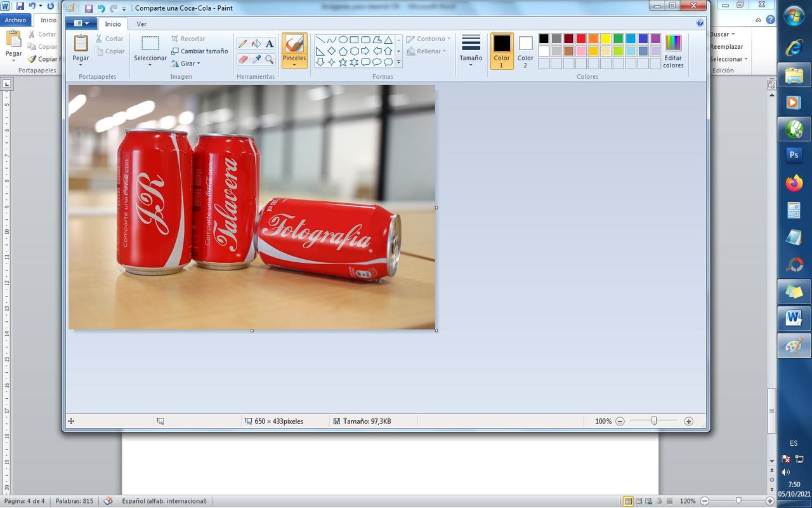The width and height of the screenshot is (812, 508).
Task: Choose the Diamond shape in Formas
Action: tap(332, 51)
